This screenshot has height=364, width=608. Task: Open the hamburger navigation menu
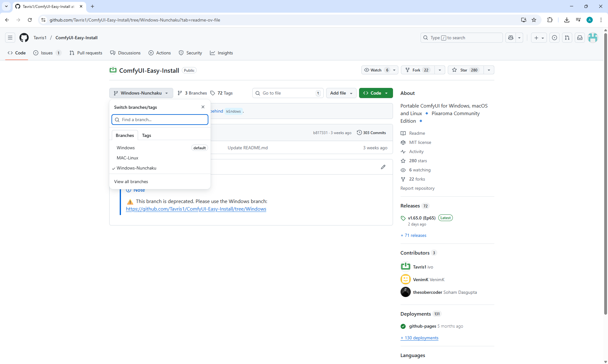[x=10, y=38]
